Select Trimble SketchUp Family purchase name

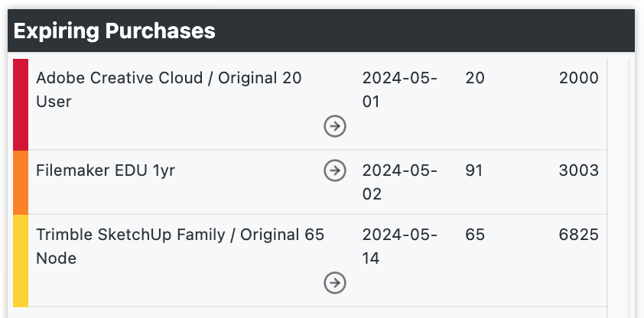point(180,246)
